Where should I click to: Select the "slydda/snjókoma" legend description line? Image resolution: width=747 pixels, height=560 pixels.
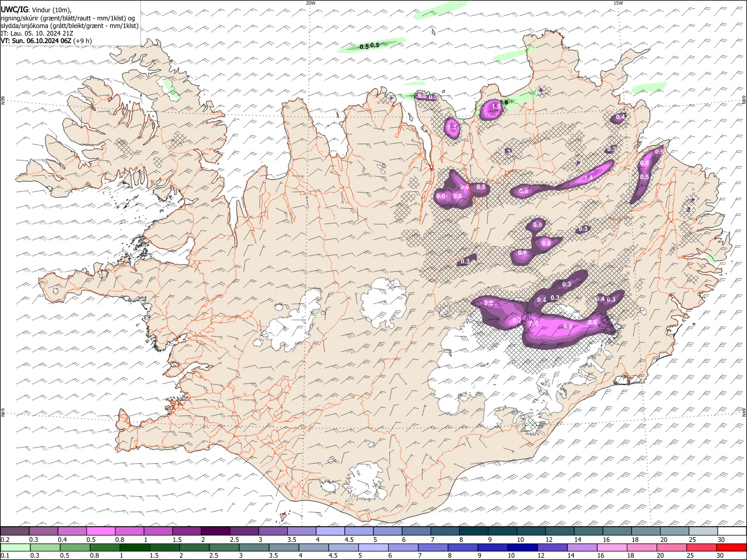tap(69, 26)
